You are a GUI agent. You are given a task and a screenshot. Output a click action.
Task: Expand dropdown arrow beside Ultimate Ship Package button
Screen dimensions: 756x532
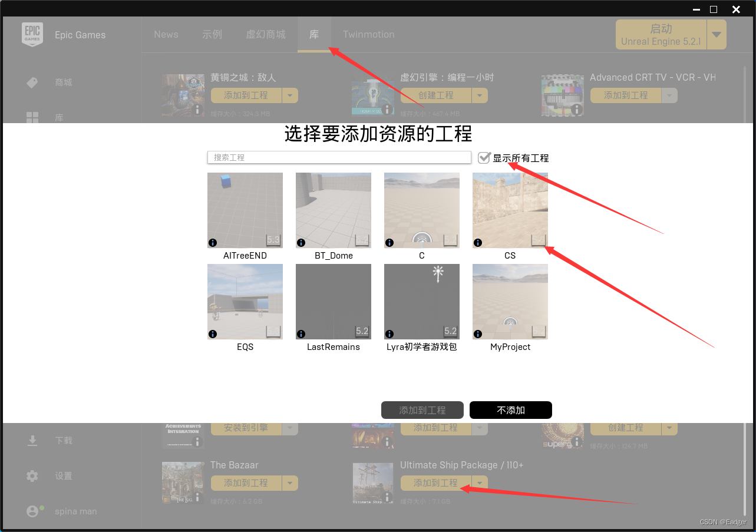pos(480,483)
